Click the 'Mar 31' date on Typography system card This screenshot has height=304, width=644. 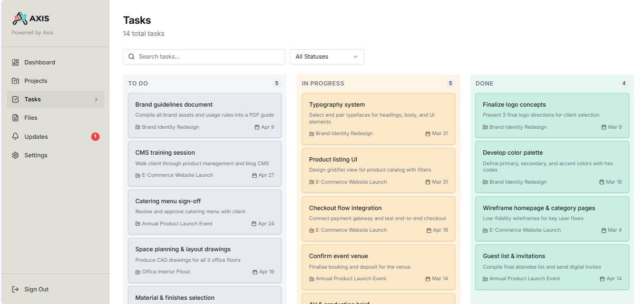point(440,134)
